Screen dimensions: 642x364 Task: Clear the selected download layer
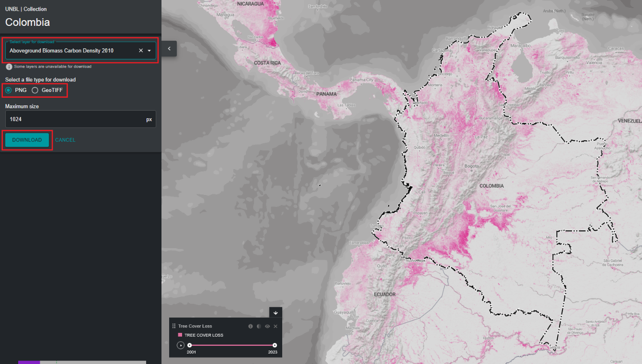[141, 51]
